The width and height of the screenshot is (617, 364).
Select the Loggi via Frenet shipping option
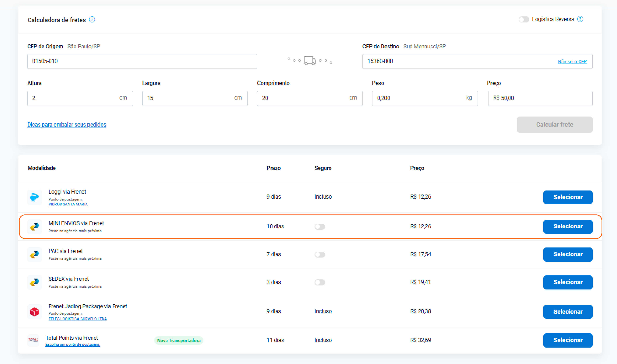pyautogui.click(x=568, y=197)
